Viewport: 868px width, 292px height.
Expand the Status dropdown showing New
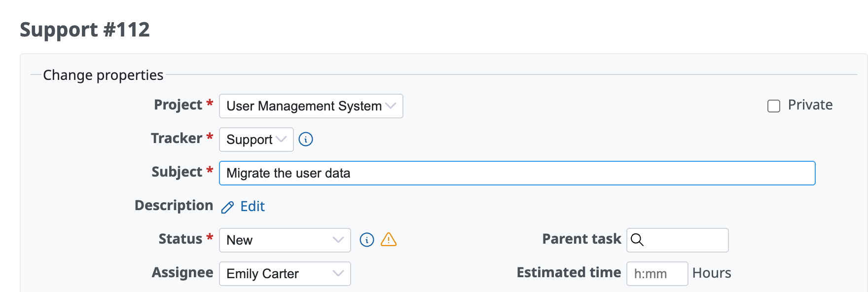point(285,240)
